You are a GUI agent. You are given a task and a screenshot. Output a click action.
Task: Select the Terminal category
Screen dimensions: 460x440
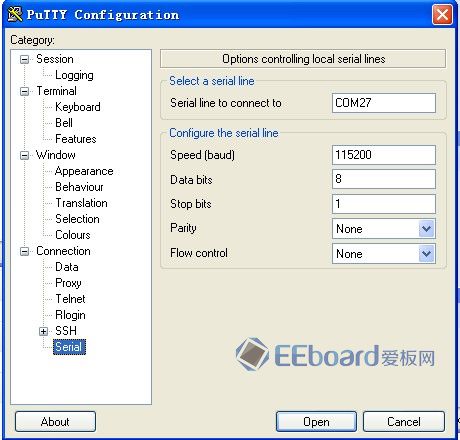pyautogui.click(x=56, y=91)
